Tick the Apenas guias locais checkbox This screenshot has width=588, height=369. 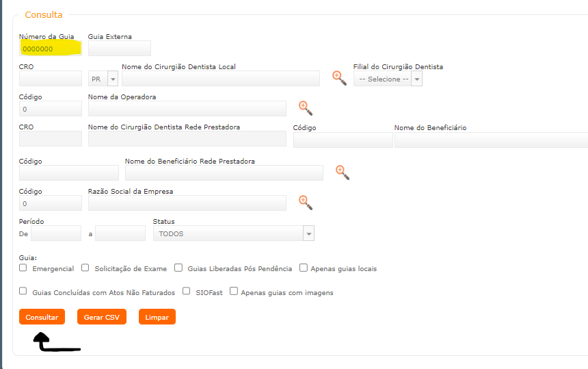point(304,268)
